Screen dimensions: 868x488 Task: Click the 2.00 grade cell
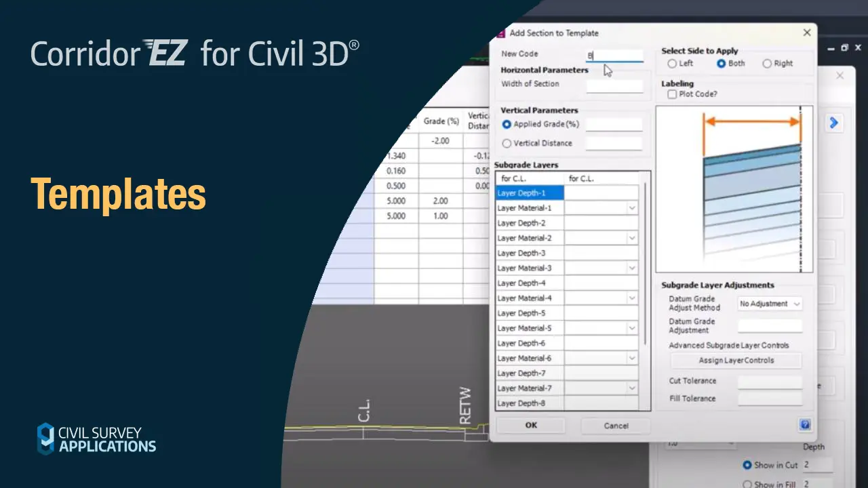coord(441,201)
